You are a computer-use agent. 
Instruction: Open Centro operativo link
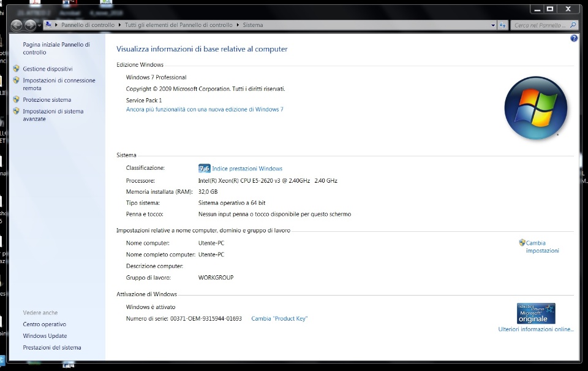[44, 324]
